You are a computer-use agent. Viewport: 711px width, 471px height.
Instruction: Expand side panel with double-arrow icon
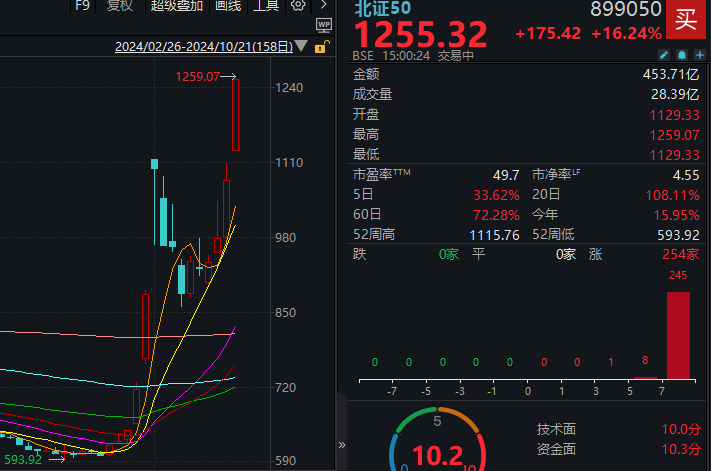pos(342,445)
